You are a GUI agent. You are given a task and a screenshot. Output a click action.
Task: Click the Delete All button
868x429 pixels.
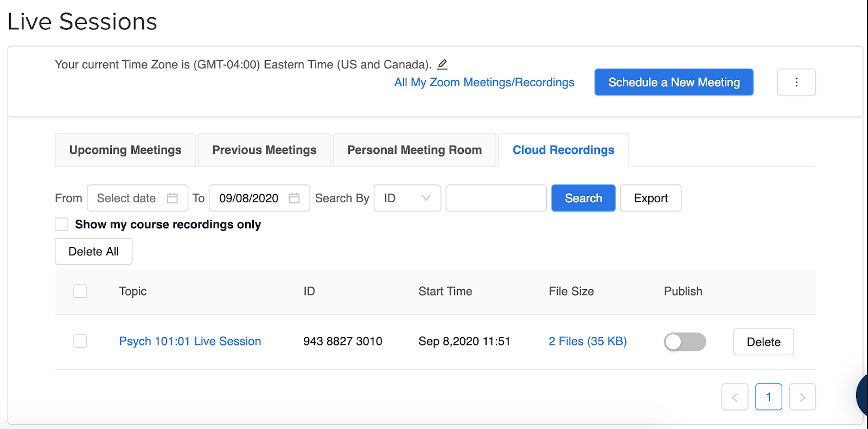(x=93, y=252)
